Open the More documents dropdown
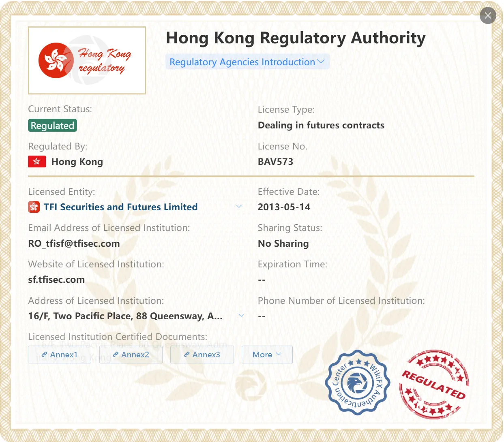504x442 pixels. pyautogui.click(x=267, y=354)
